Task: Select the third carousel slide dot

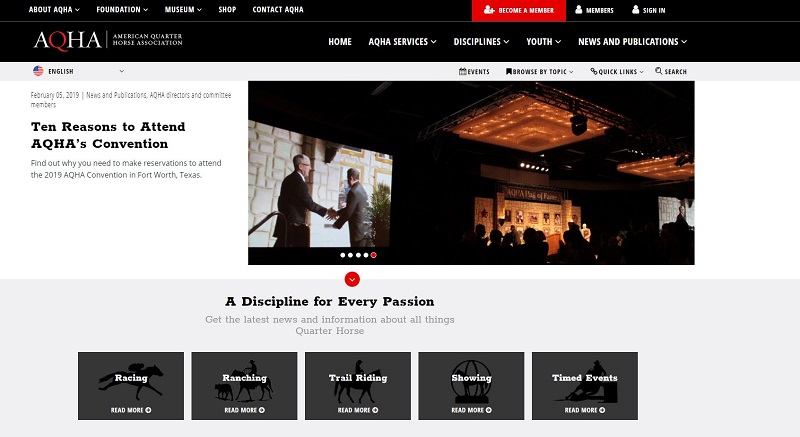Action: point(358,255)
